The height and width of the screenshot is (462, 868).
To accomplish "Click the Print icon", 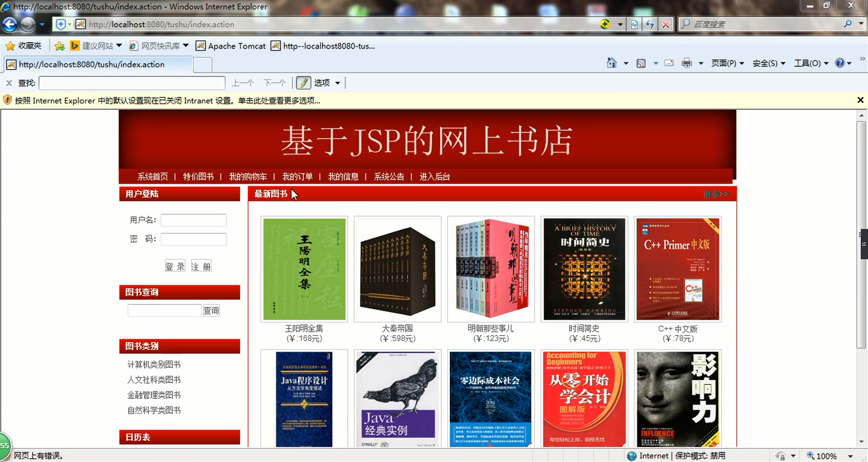I will tap(687, 63).
